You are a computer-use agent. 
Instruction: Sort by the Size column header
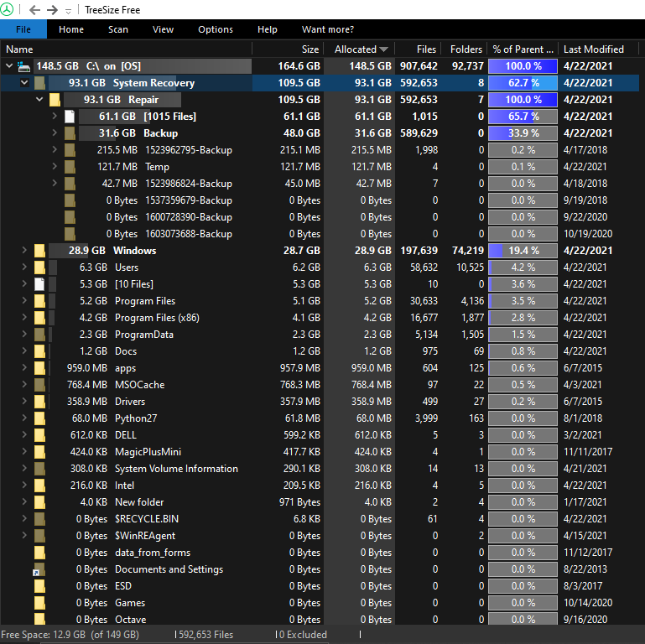coord(288,49)
